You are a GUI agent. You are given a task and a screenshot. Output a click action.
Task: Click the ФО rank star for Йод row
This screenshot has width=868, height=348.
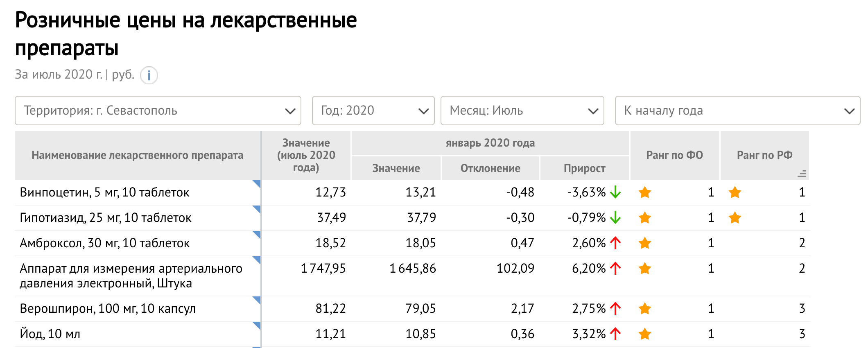tap(645, 334)
